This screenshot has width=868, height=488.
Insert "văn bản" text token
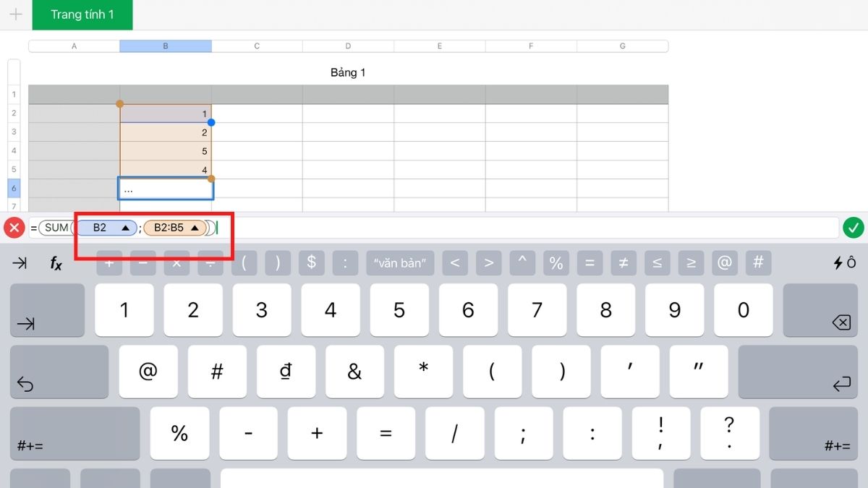400,263
